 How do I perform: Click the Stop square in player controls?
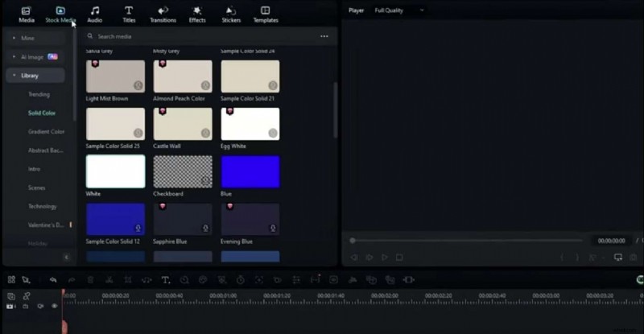[x=399, y=258]
